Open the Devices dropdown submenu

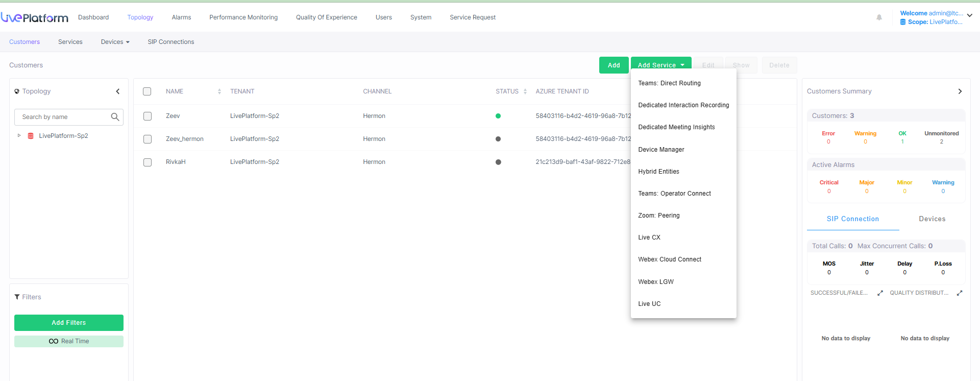click(x=115, y=42)
